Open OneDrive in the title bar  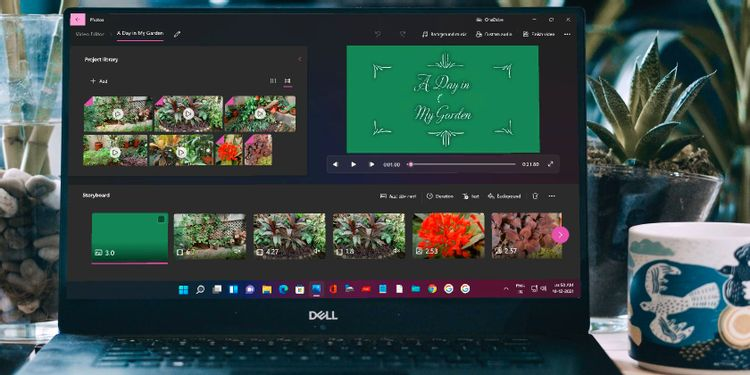(489, 20)
